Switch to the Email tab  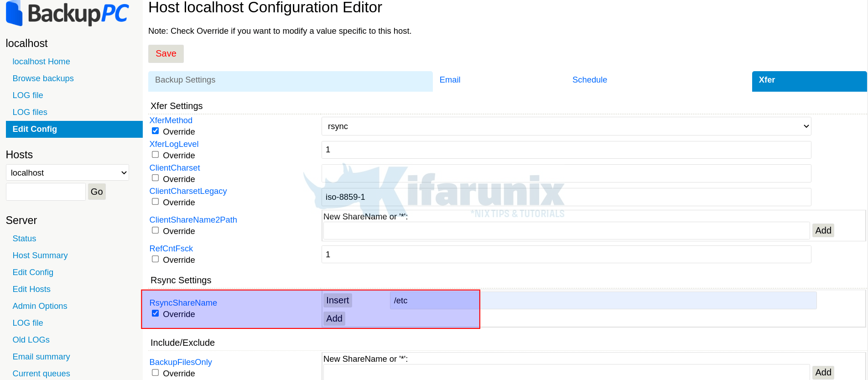pyautogui.click(x=450, y=80)
